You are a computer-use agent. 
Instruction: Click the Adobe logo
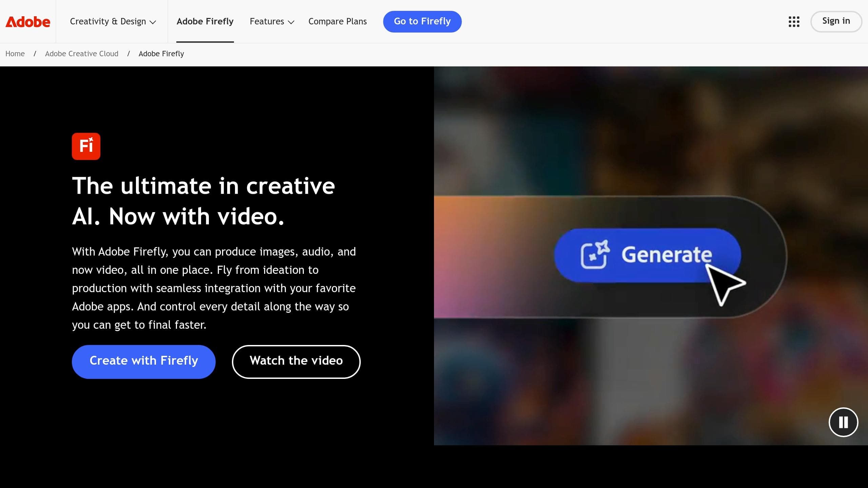click(x=28, y=22)
